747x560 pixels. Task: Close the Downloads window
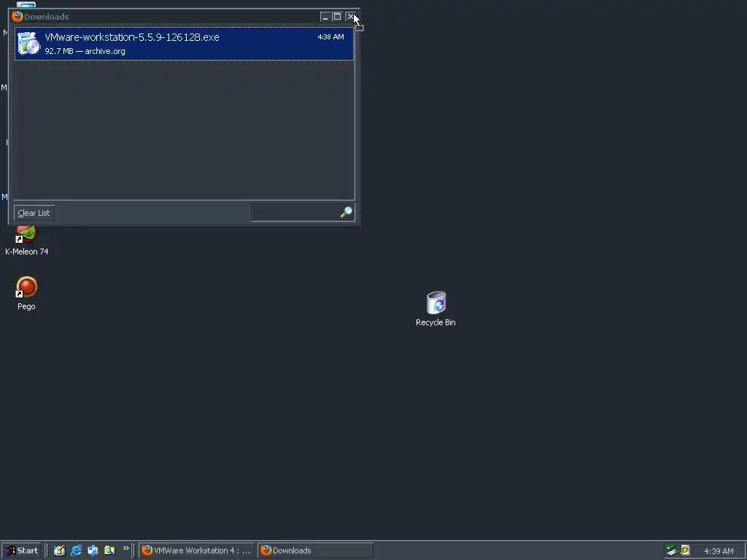tap(350, 17)
